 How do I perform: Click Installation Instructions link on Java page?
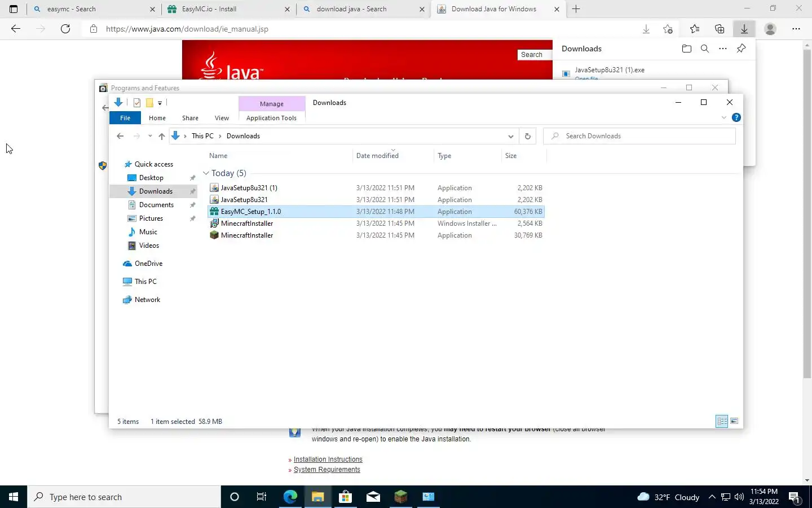tap(328, 459)
